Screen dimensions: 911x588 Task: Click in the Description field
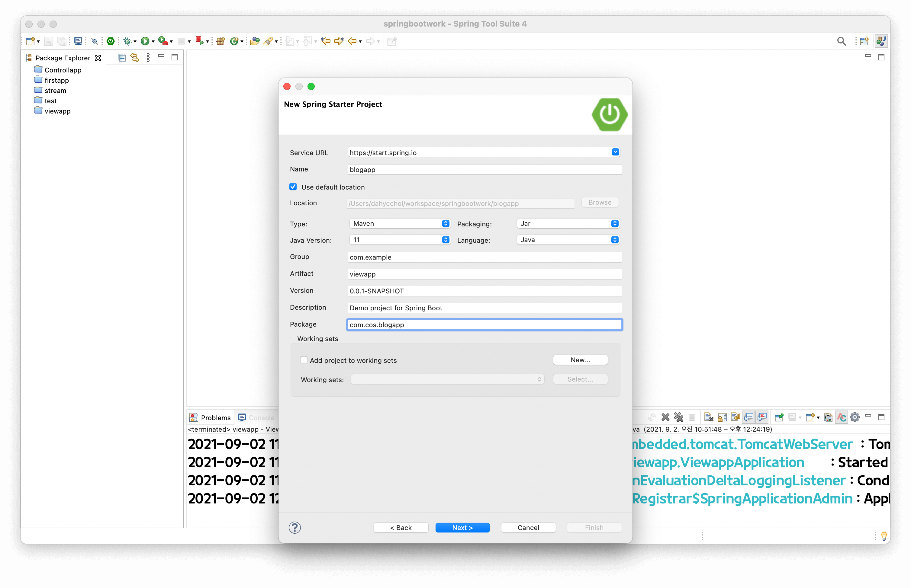coord(484,308)
